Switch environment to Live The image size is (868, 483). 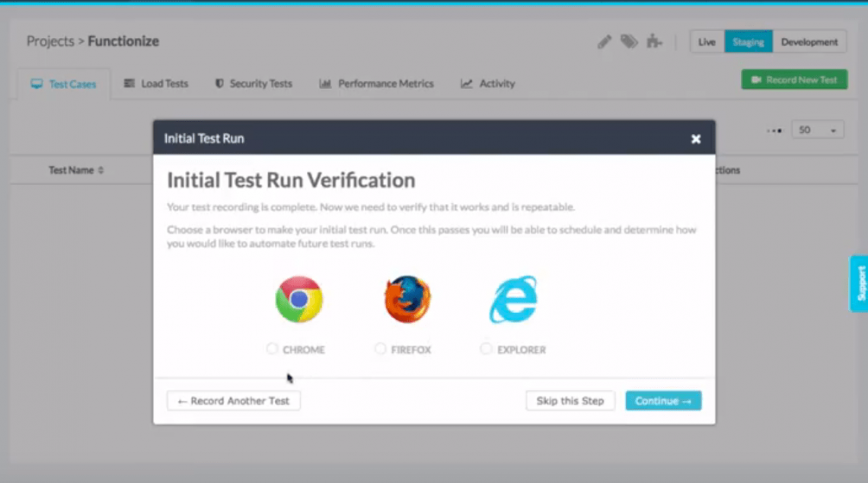click(707, 42)
